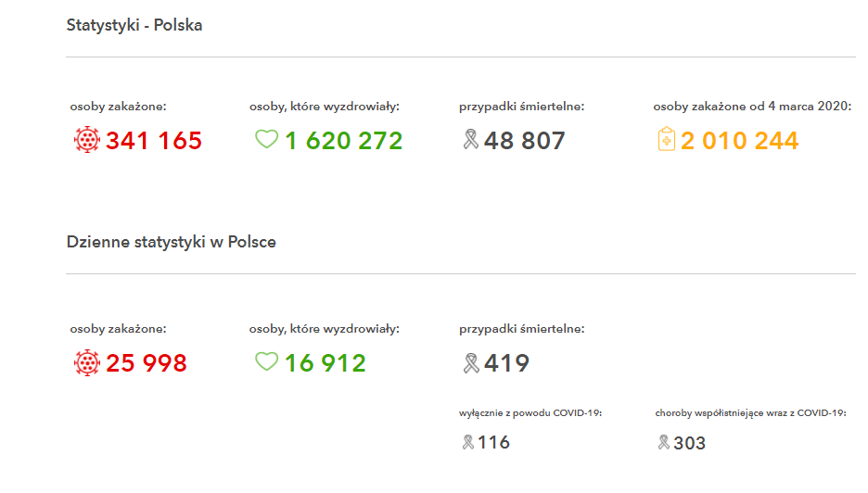Click the total infected number 341 165
The image size is (868, 493).
pos(154,141)
